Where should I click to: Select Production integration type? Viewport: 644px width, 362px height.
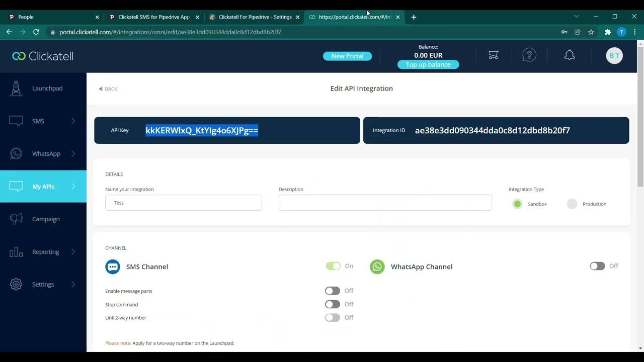coord(572,204)
